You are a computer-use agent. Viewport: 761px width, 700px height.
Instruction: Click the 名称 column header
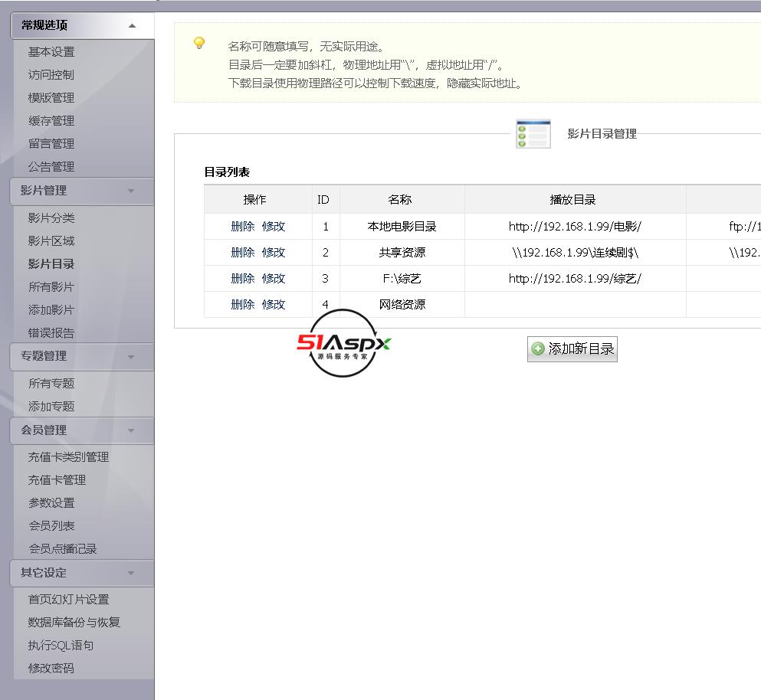point(400,199)
